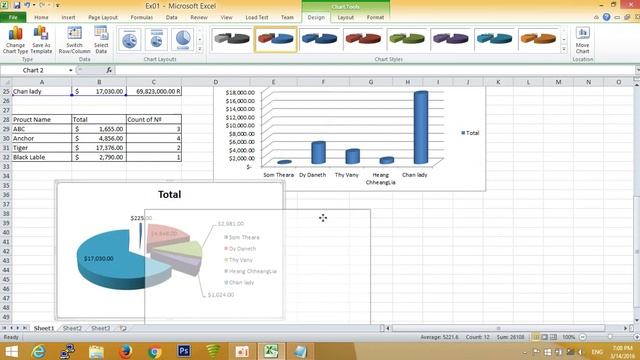Image resolution: width=640 pixels, height=360 pixels.
Task: Open Select Data dialog
Action: (x=101, y=40)
